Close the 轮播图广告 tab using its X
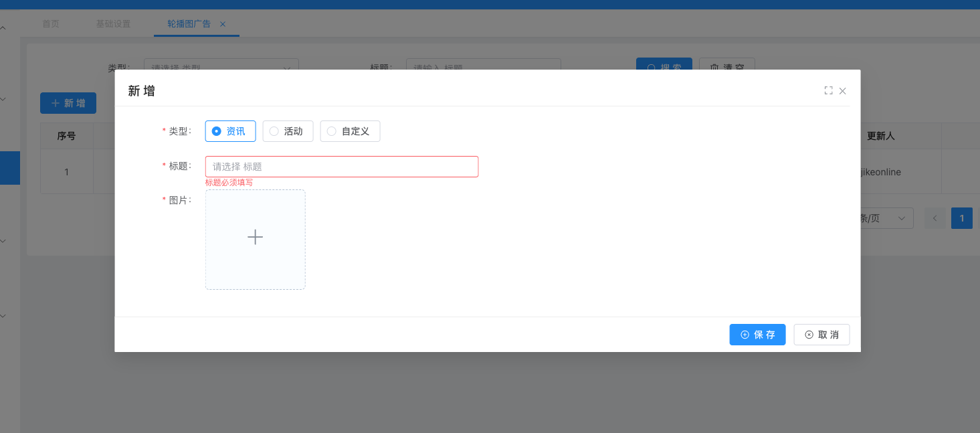Screen dimensions: 980x433 [x=223, y=24]
